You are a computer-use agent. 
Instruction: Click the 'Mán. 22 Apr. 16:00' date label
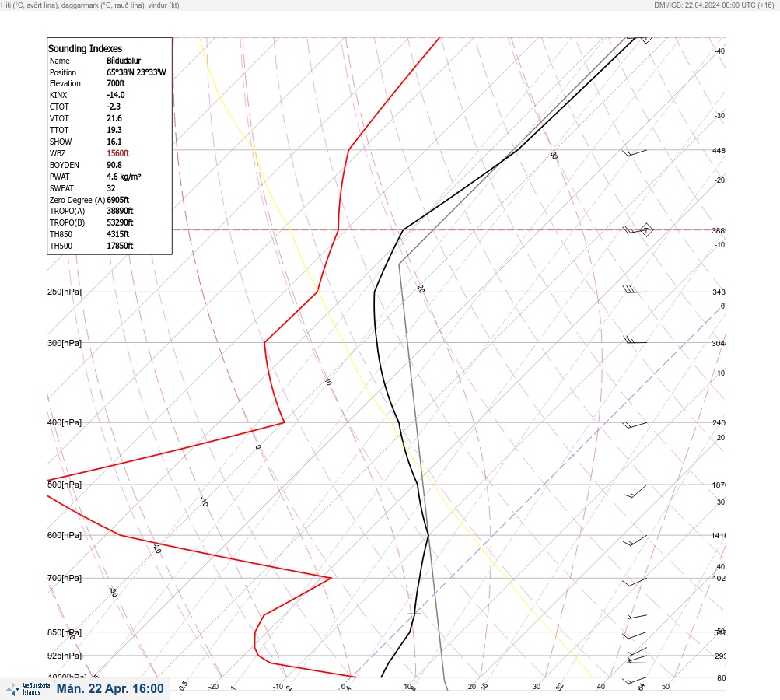tap(110, 688)
